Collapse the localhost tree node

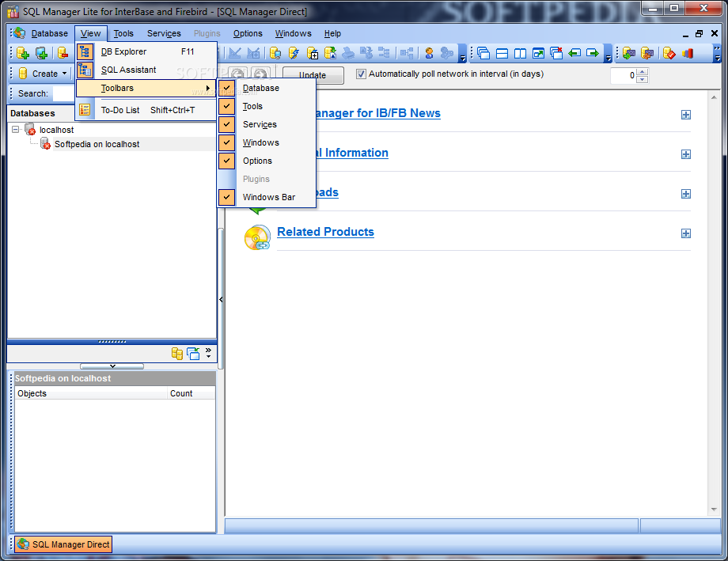click(x=15, y=130)
